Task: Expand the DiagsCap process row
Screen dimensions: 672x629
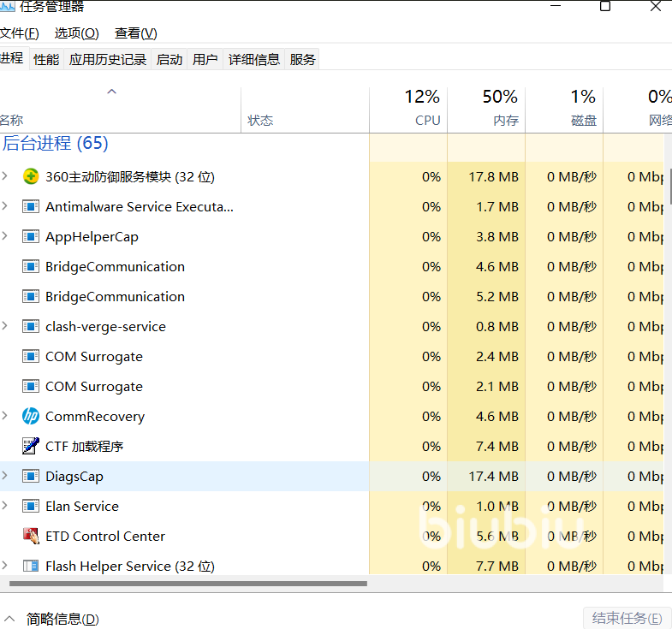Action: (5, 477)
